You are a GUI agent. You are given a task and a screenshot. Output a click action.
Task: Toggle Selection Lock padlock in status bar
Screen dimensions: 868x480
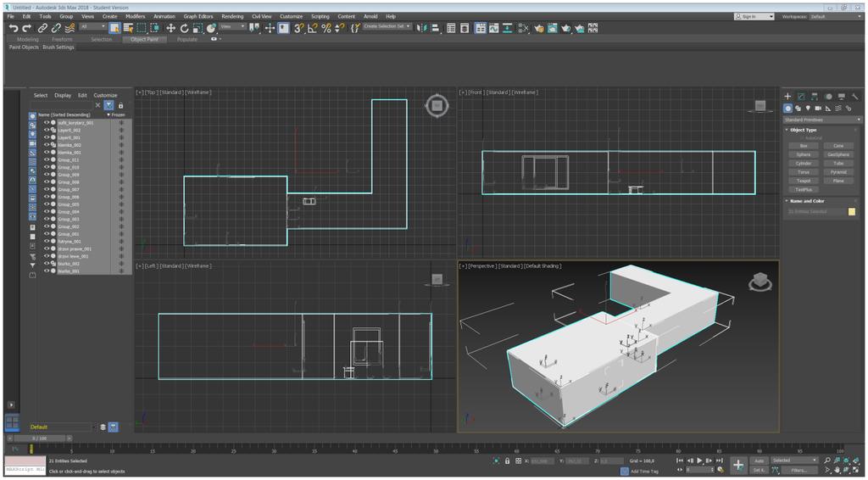point(507,460)
